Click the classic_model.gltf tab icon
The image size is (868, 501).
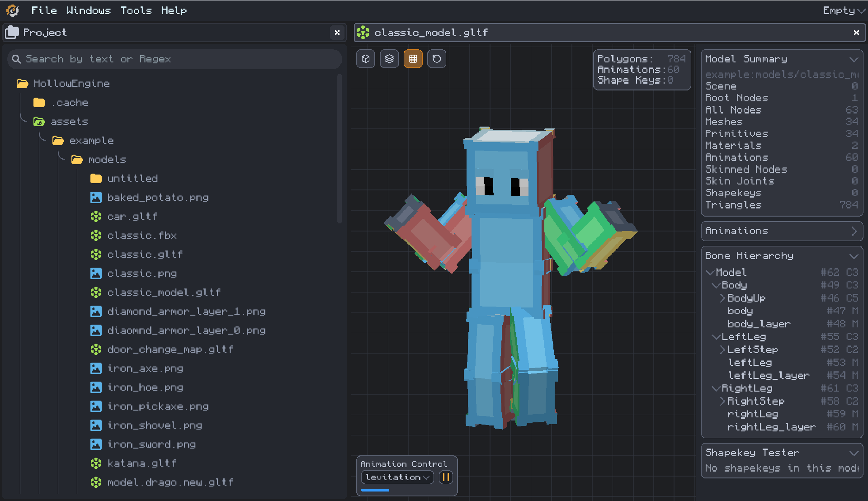(x=363, y=33)
